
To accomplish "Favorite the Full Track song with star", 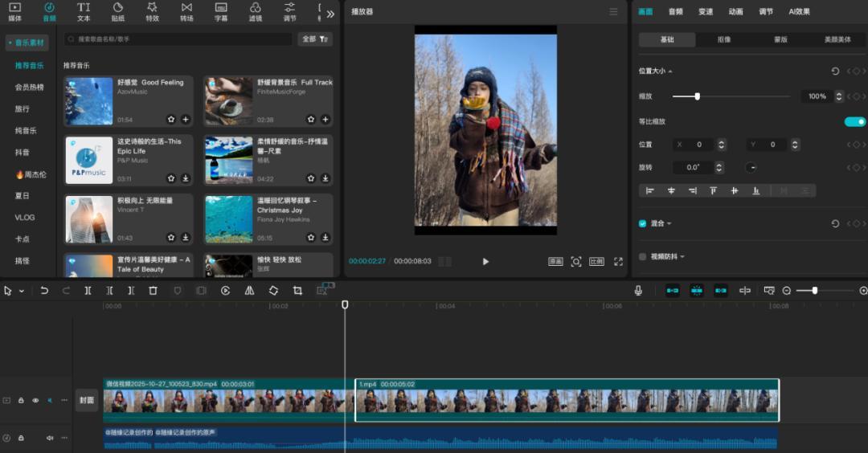I will pyautogui.click(x=311, y=119).
